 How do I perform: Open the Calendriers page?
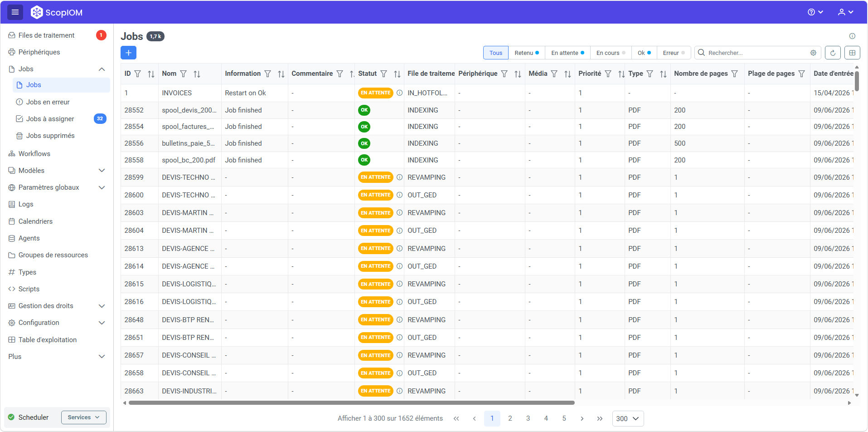(x=57, y=221)
